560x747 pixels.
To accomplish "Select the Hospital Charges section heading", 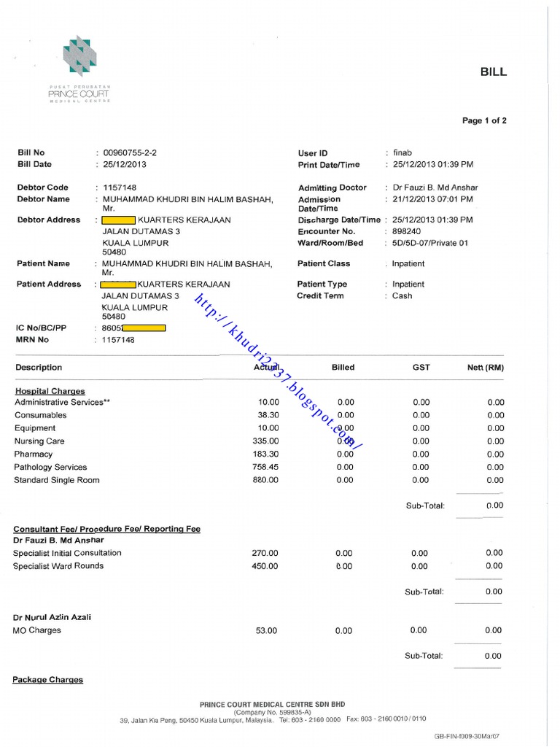I will (50, 391).
